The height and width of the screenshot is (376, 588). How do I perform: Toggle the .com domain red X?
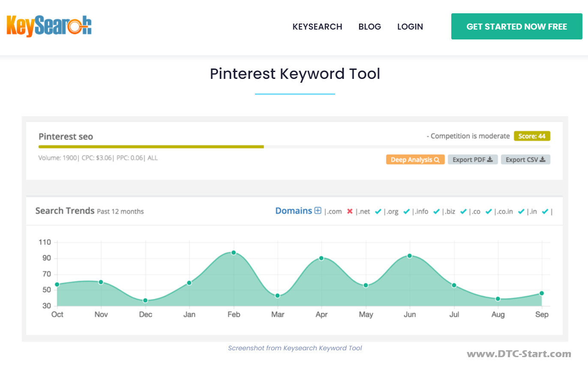click(350, 211)
